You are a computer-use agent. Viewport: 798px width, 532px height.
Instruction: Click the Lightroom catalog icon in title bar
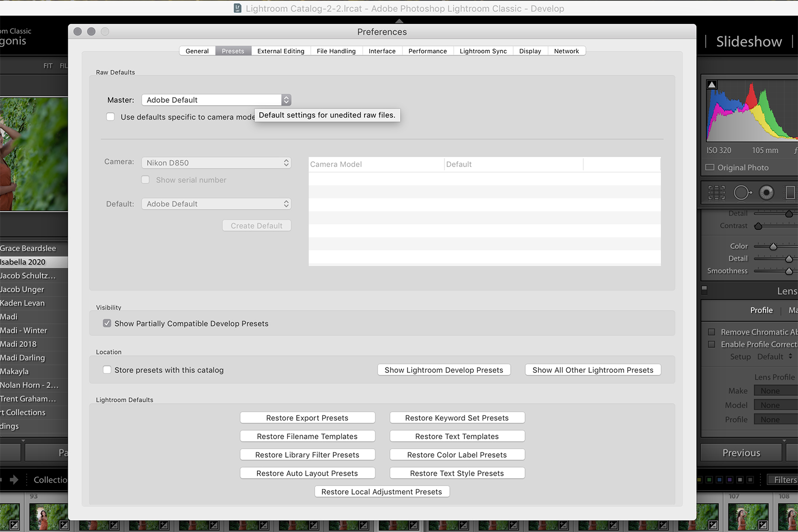(238, 8)
